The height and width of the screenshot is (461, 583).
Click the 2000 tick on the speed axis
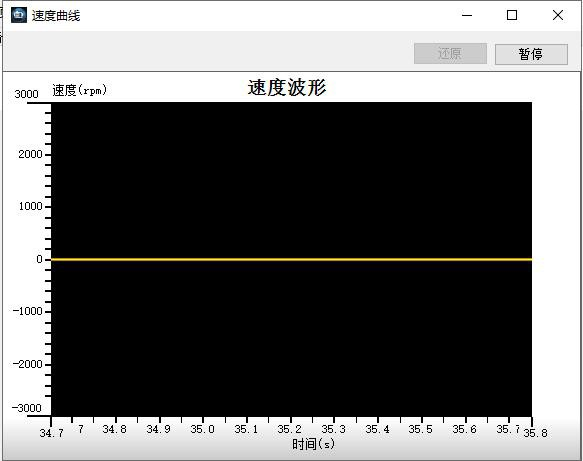click(x=30, y=154)
